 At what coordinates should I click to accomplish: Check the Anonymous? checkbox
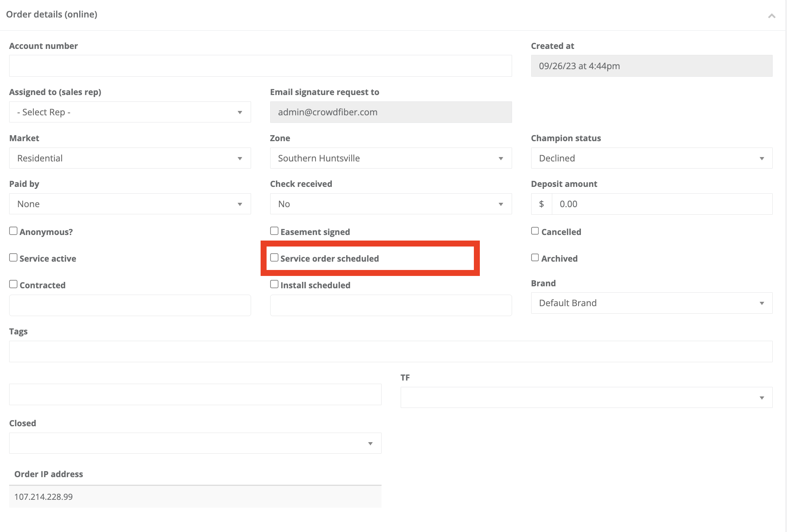14,231
